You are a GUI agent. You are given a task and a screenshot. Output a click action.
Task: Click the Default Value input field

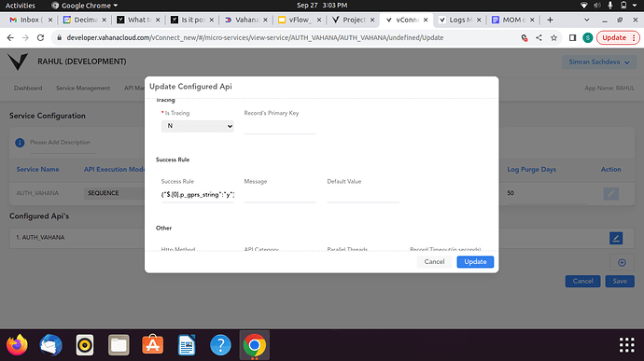click(363, 195)
